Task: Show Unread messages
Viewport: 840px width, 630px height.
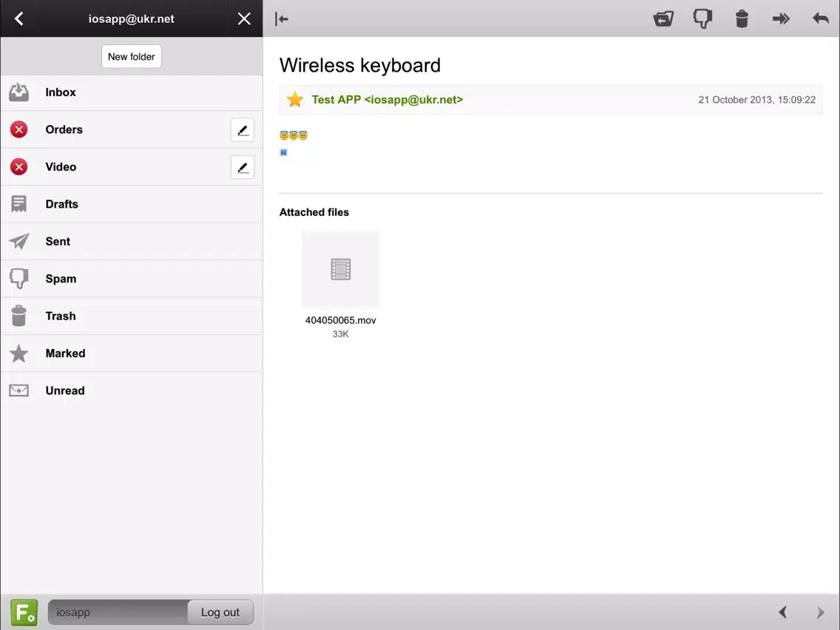Action: click(x=132, y=390)
